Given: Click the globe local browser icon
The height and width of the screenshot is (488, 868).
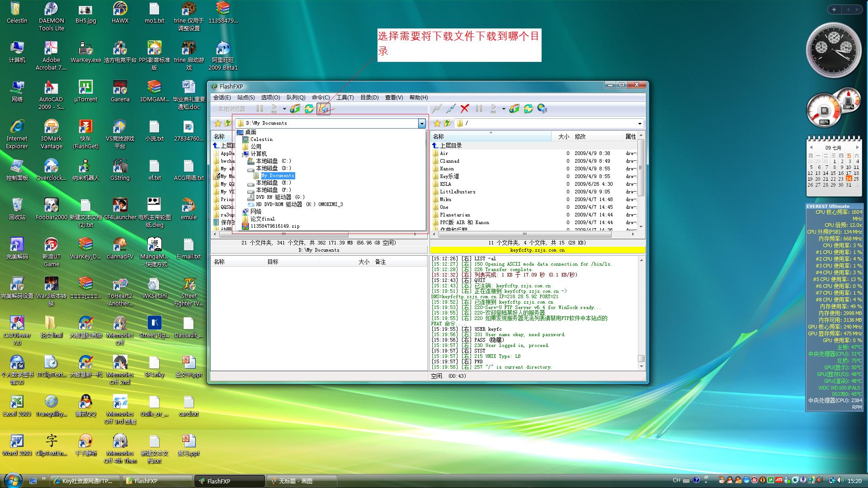Looking at the screenshot, I should 542,108.
